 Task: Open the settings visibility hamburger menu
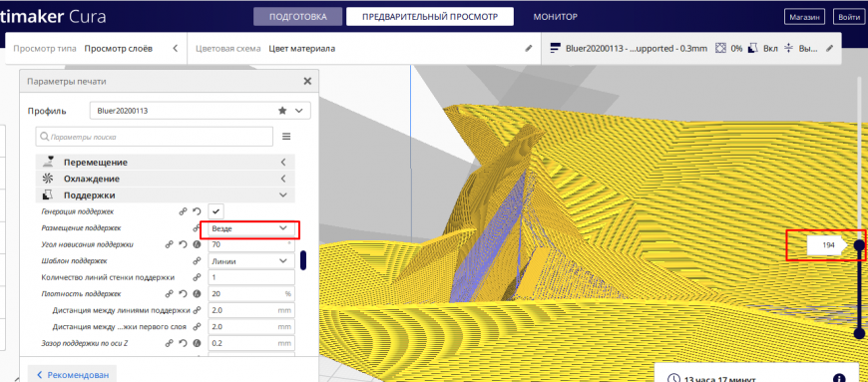point(286,137)
